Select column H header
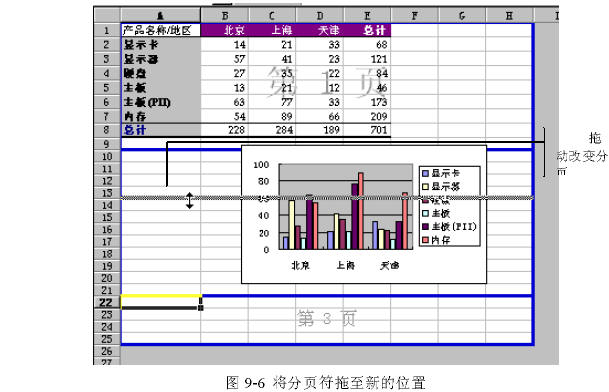Screen dimensions: 609x392 pyautogui.click(x=509, y=16)
